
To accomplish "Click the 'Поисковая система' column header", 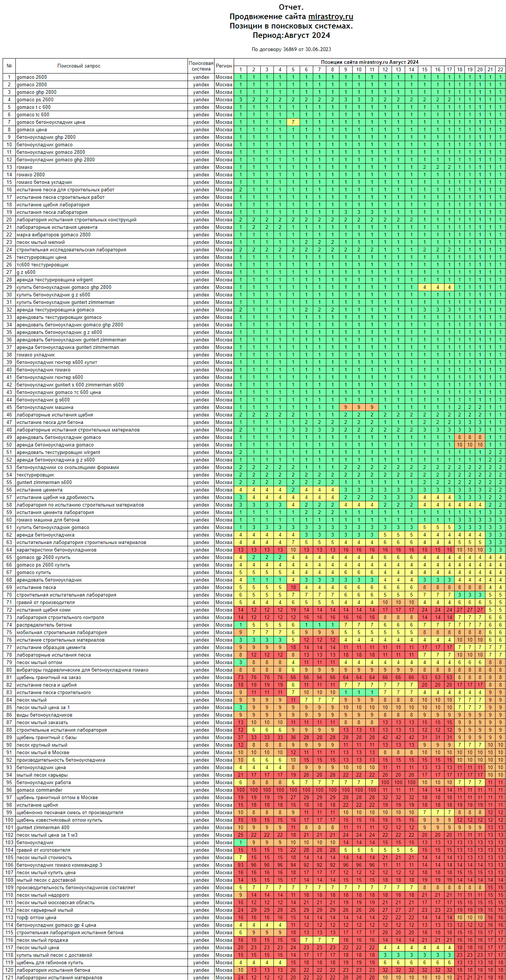I will [201, 66].
